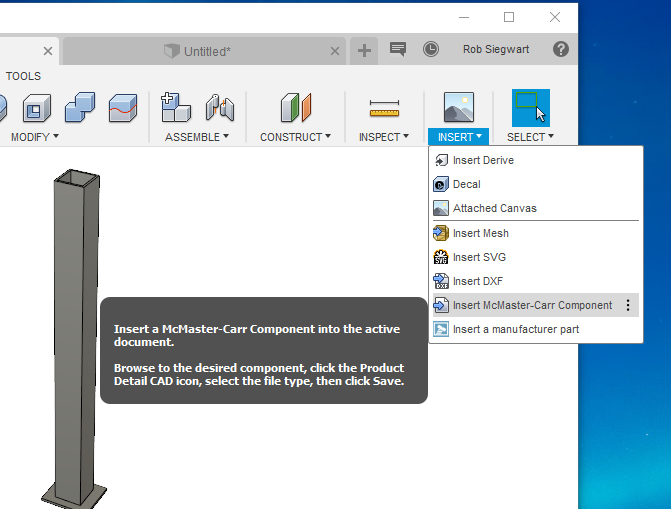Click the Measure ruler icon

click(384, 108)
